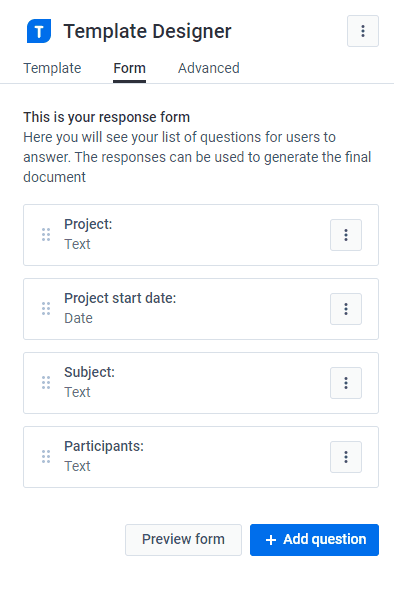
Task: Click the Template Designer logo icon
Action: tap(39, 31)
